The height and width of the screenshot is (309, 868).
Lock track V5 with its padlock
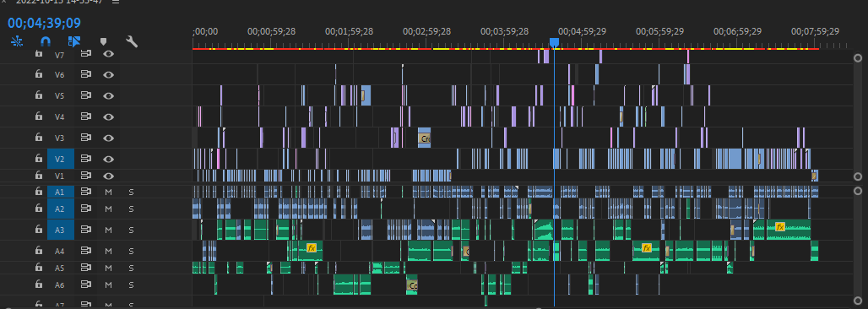click(x=39, y=95)
